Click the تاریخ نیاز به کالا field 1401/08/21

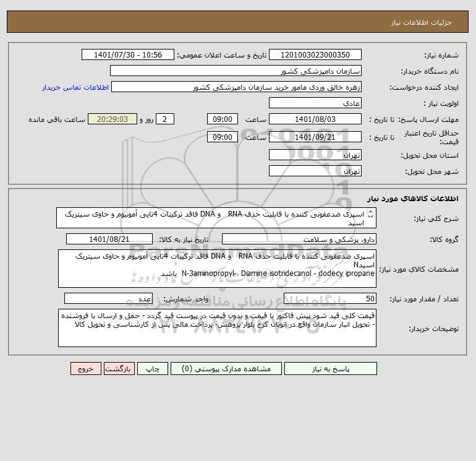109,239
